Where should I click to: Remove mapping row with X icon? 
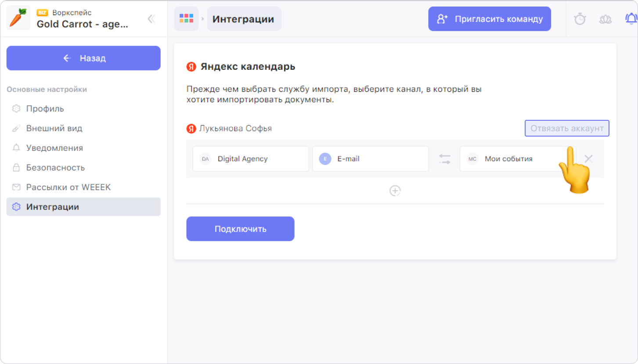point(588,159)
